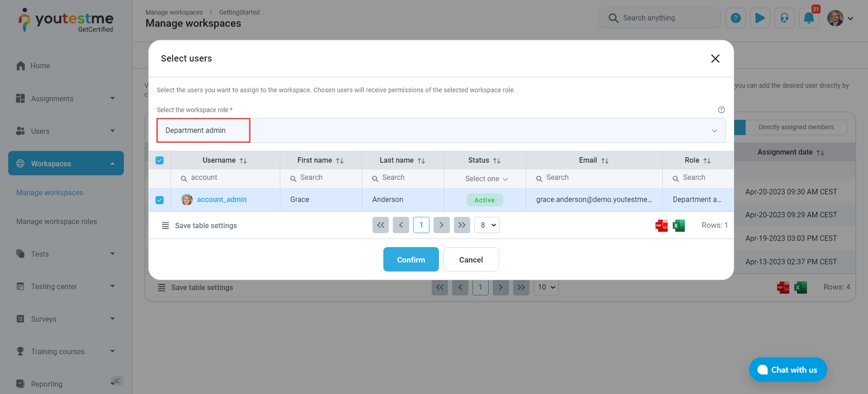Open the notifications bell
The image size is (868, 394).
[x=808, y=18]
